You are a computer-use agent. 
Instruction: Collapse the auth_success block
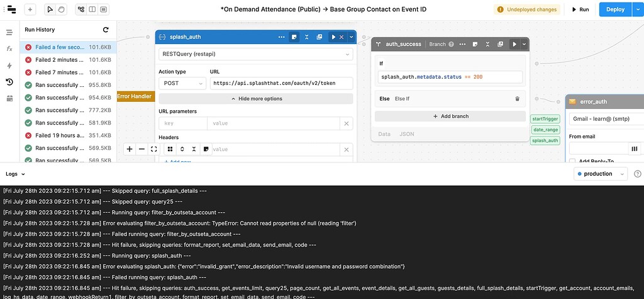coord(487,44)
